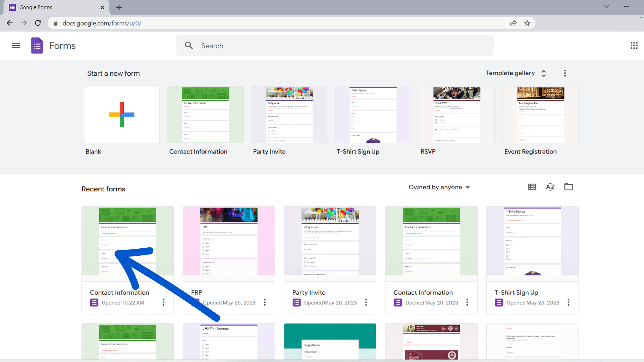The height and width of the screenshot is (362, 644).
Task: Click the alphabetical sort icon
Action: click(x=550, y=186)
